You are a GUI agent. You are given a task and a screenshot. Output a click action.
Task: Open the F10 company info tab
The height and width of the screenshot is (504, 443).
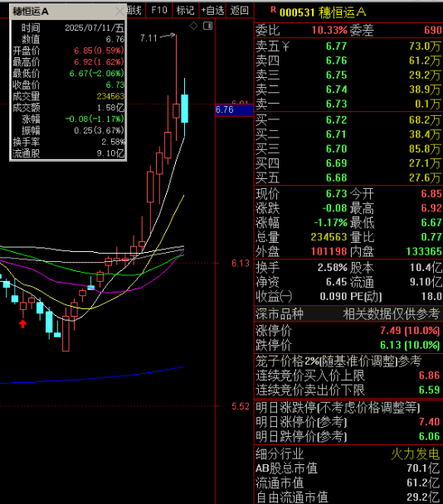click(159, 10)
